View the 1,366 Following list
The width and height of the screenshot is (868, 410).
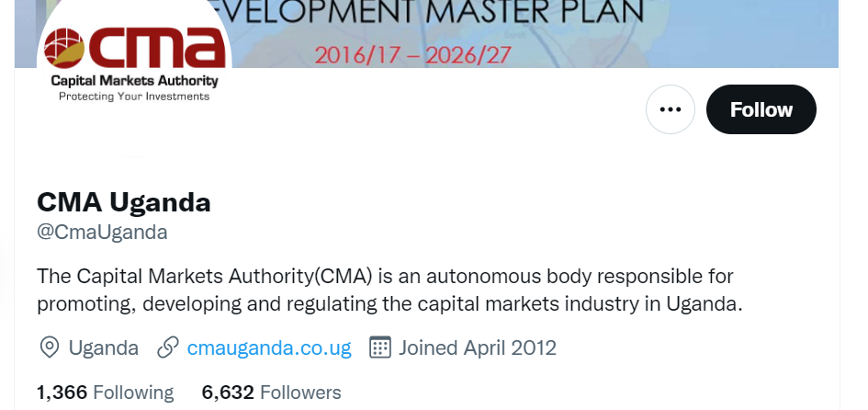point(105,393)
